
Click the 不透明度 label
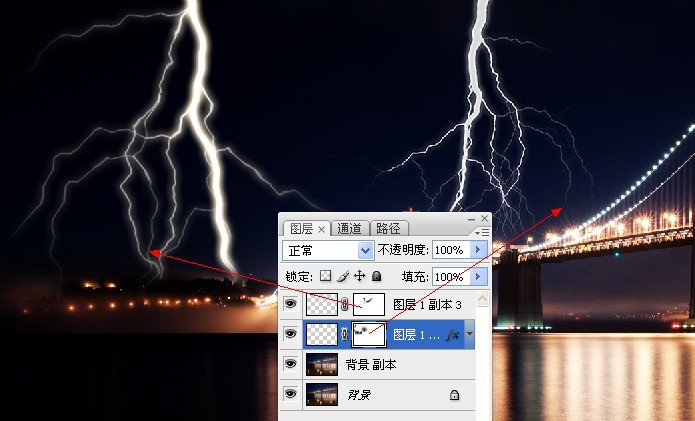[x=403, y=250]
